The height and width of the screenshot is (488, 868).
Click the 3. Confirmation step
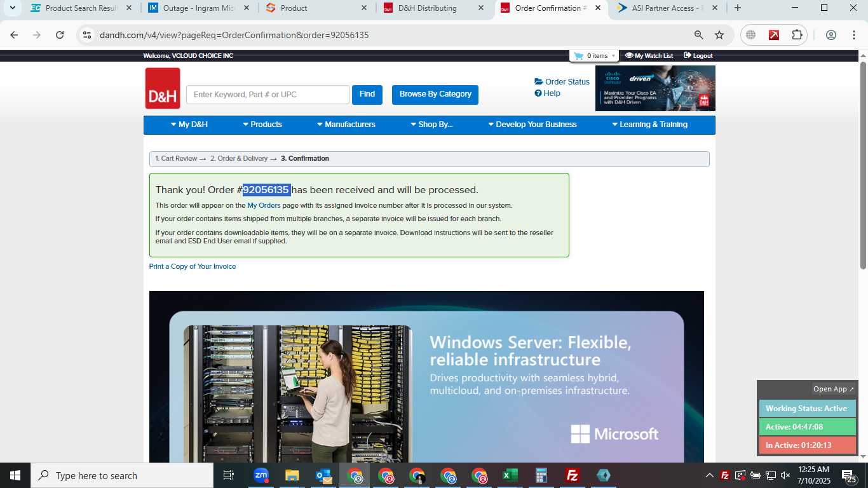tap(305, 159)
